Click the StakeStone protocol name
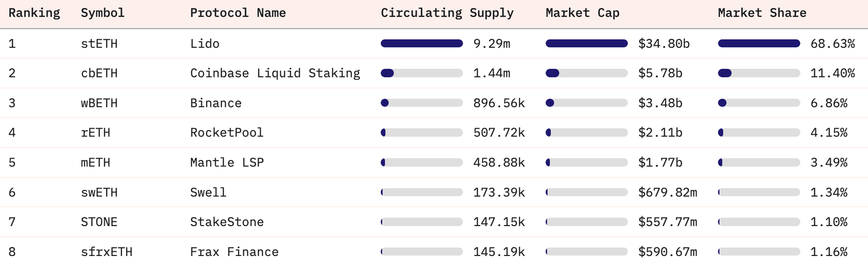Image resolution: width=868 pixels, height=264 pixels. coord(227,222)
